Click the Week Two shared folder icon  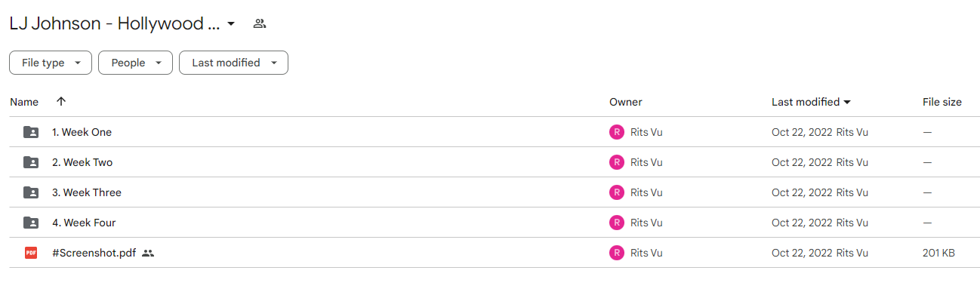point(31,162)
